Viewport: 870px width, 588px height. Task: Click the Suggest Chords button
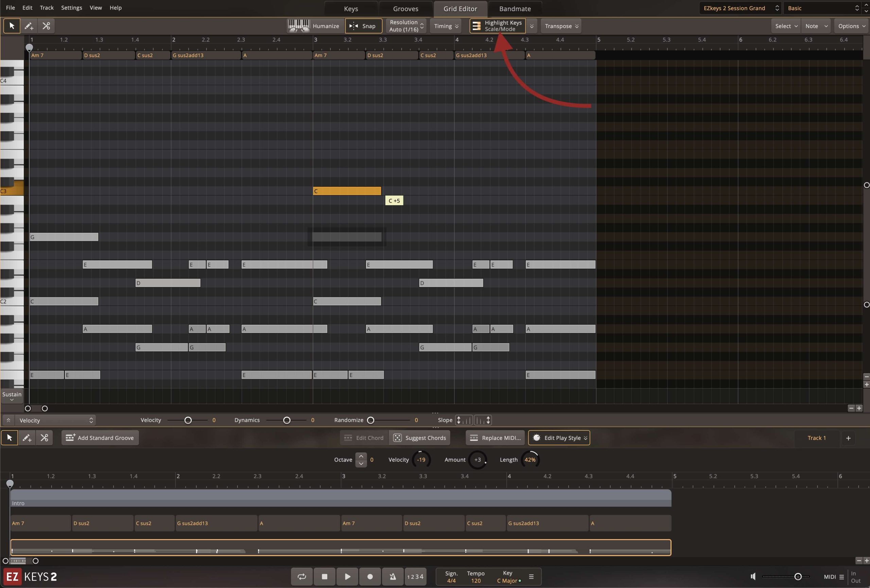click(x=419, y=438)
